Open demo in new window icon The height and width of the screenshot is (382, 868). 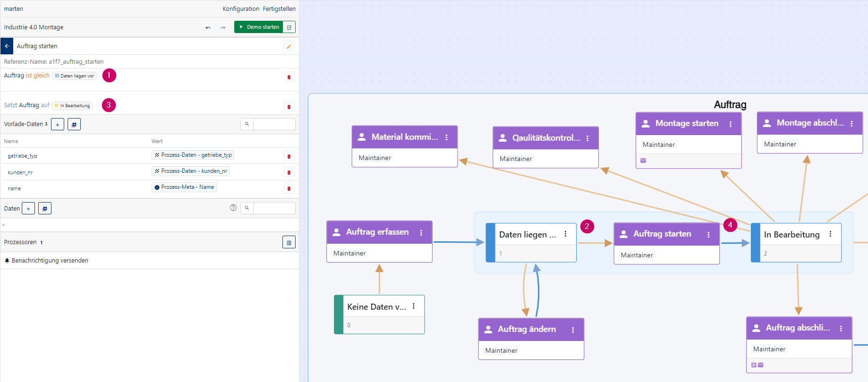[x=289, y=27]
